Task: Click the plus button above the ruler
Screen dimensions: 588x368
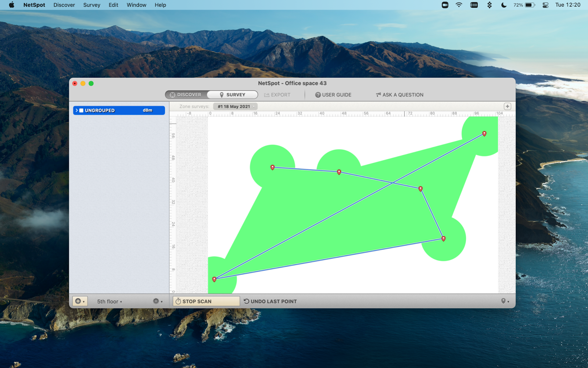Action: (507, 106)
